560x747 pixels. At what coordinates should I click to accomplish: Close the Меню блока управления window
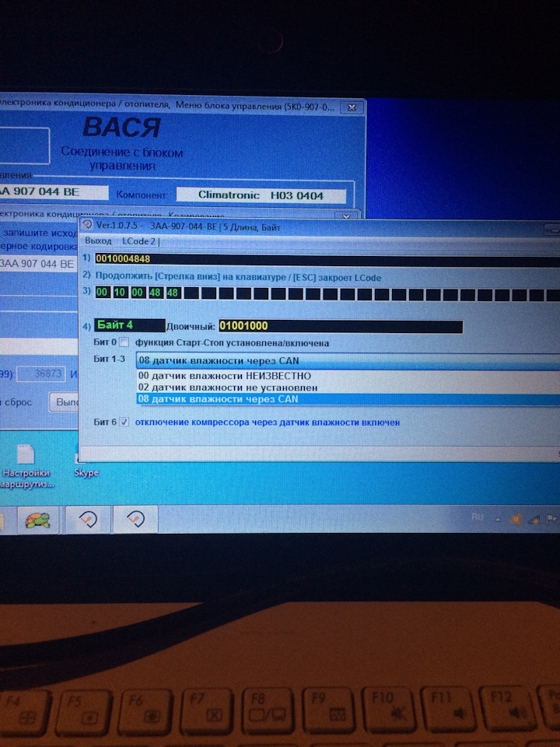pyautogui.click(x=352, y=107)
